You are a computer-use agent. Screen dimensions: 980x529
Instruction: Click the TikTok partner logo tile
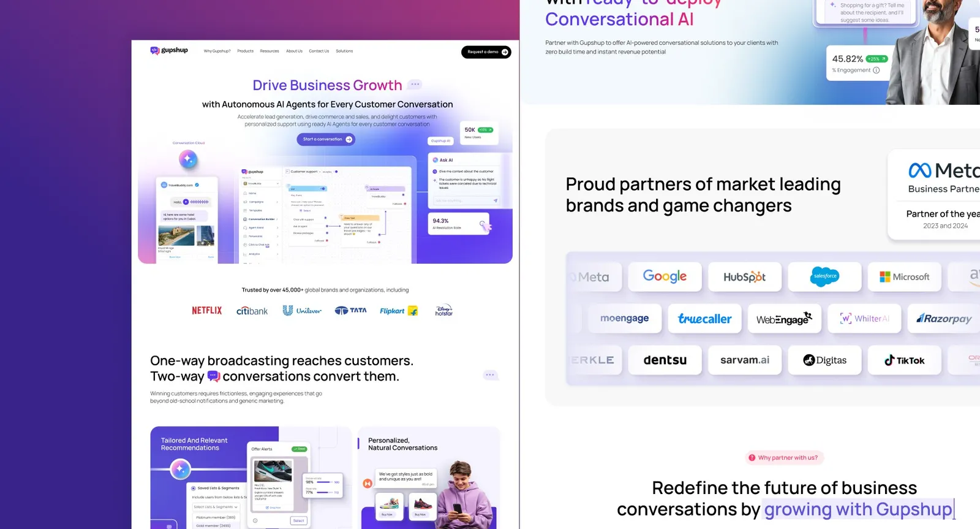pos(904,360)
